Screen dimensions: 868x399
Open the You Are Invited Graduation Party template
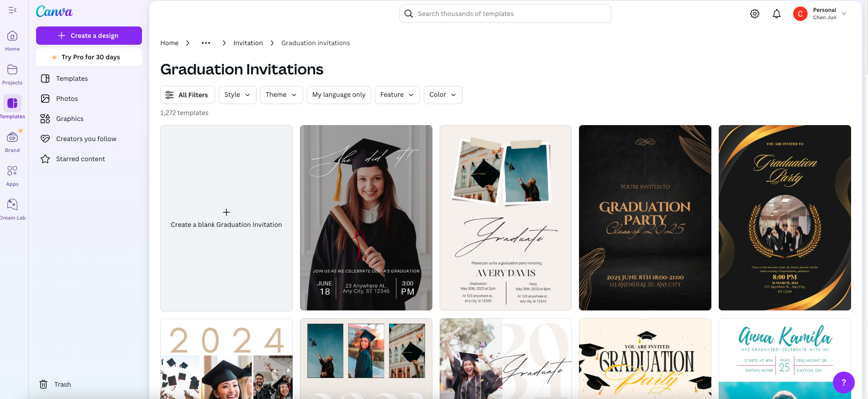click(645, 359)
